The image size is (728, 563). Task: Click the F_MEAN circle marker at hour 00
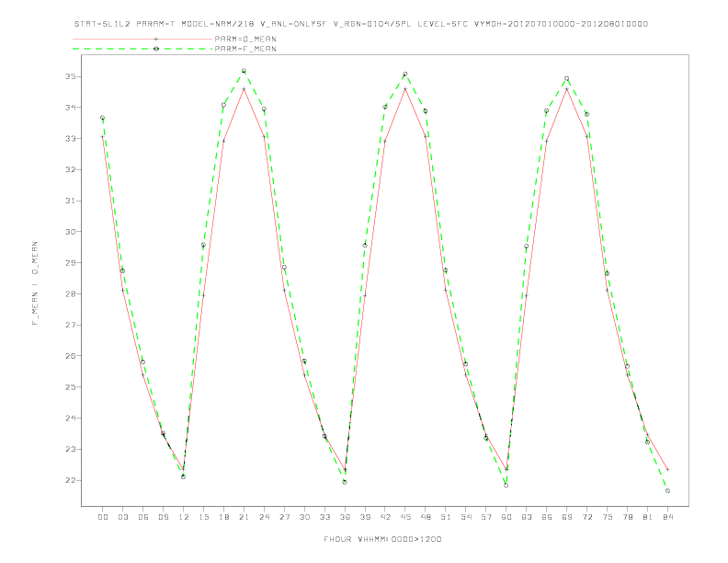pos(103,118)
